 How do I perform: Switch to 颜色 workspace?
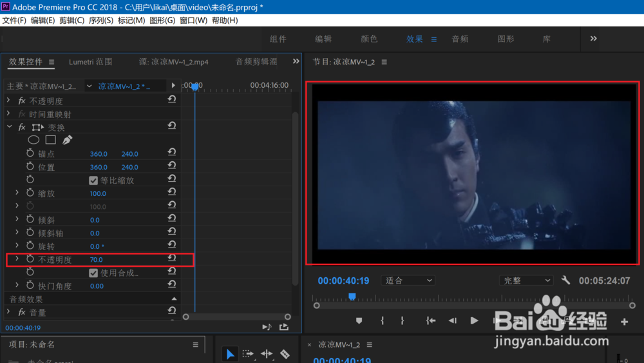[369, 39]
